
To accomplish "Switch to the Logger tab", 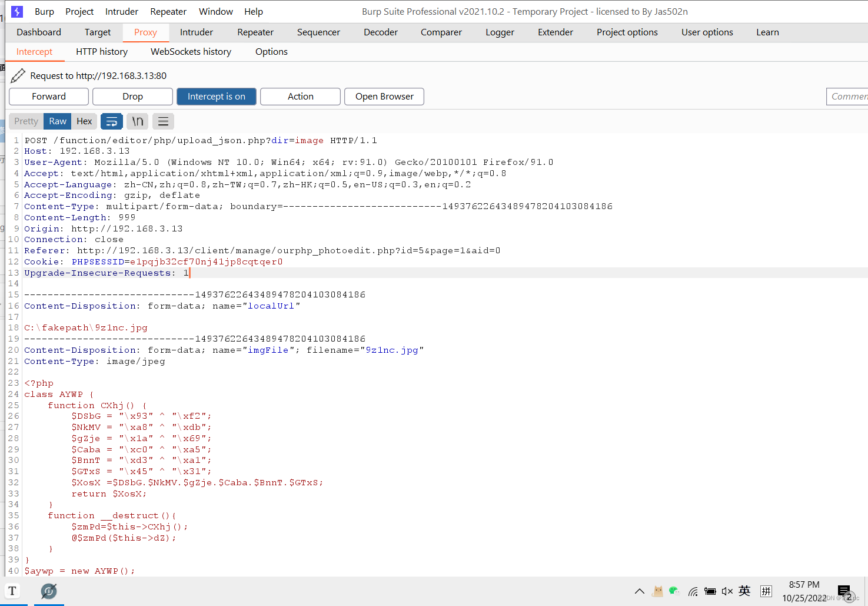I will pos(500,32).
